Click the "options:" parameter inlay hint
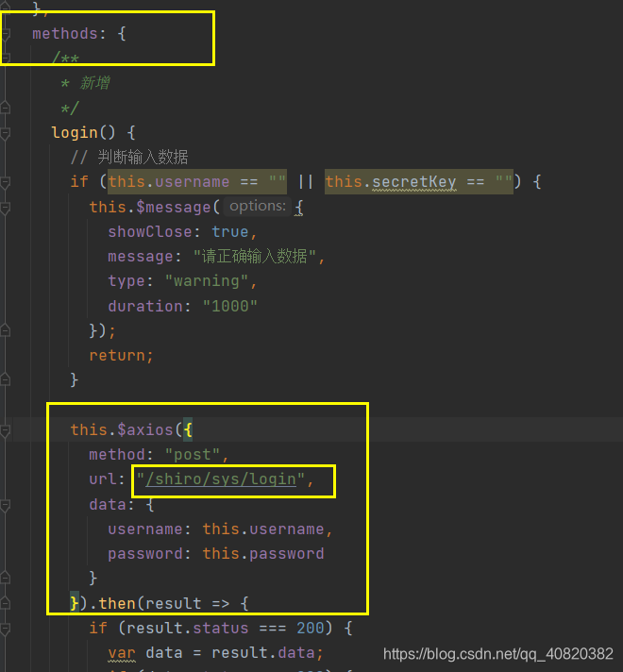The width and height of the screenshot is (623, 672). pos(258,206)
